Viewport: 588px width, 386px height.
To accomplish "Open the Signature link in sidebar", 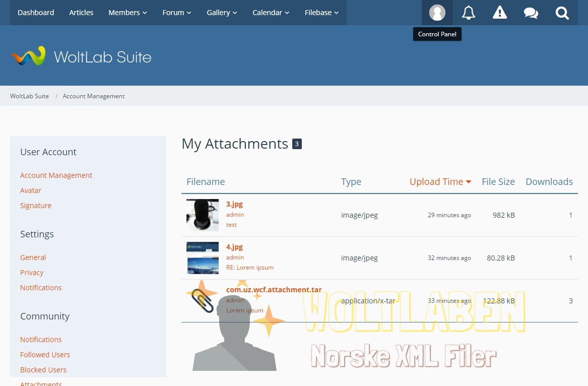I will pos(36,206).
